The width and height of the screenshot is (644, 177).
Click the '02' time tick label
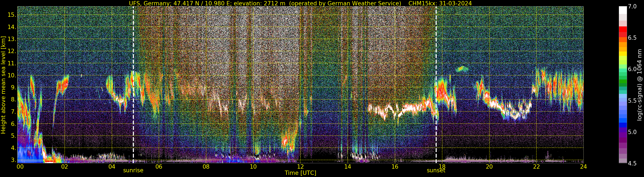coord(65,166)
